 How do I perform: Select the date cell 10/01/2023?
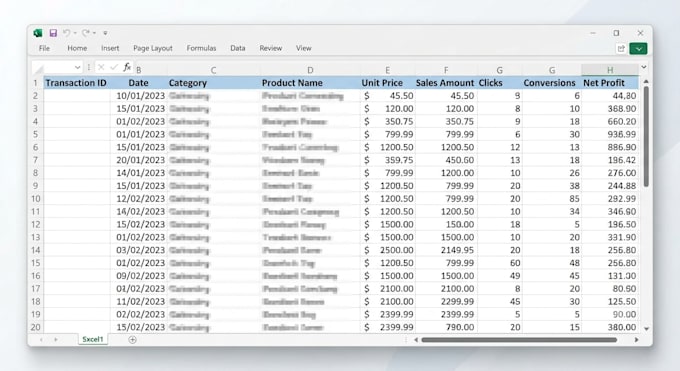point(138,96)
